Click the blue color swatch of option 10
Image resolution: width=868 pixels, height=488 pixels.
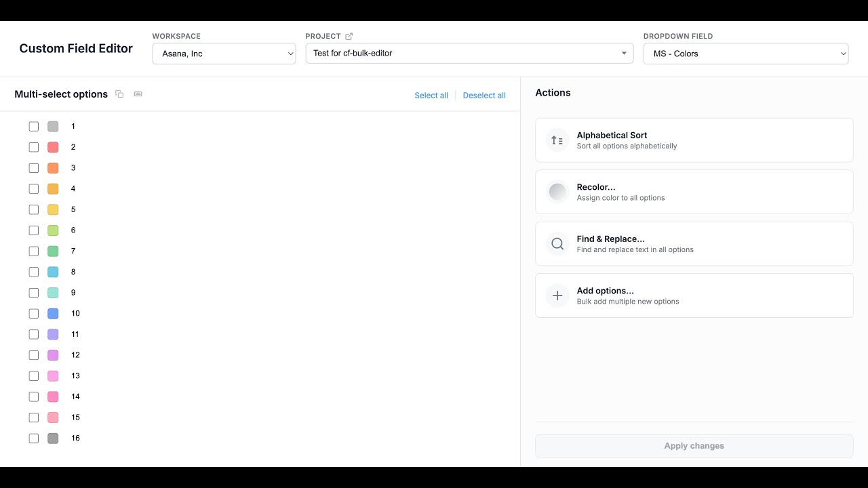pos(53,314)
